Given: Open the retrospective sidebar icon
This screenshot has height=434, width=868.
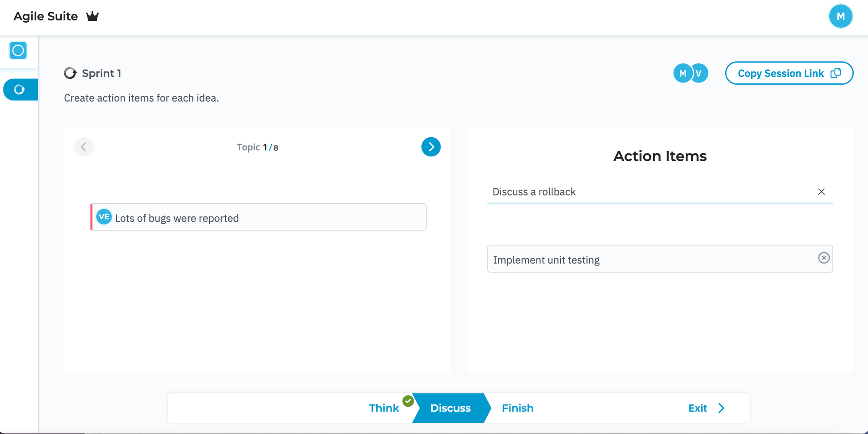Looking at the screenshot, I should tap(20, 89).
